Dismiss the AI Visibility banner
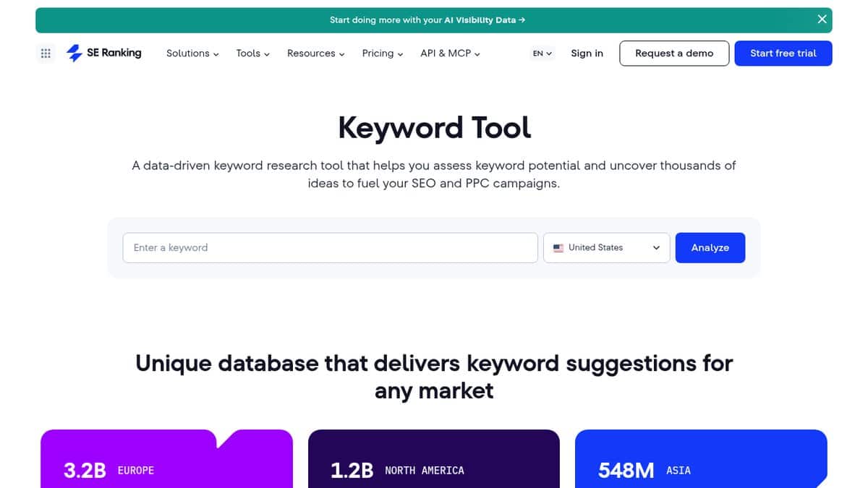Viewport: 868px width, 488px height. (822, 20)
